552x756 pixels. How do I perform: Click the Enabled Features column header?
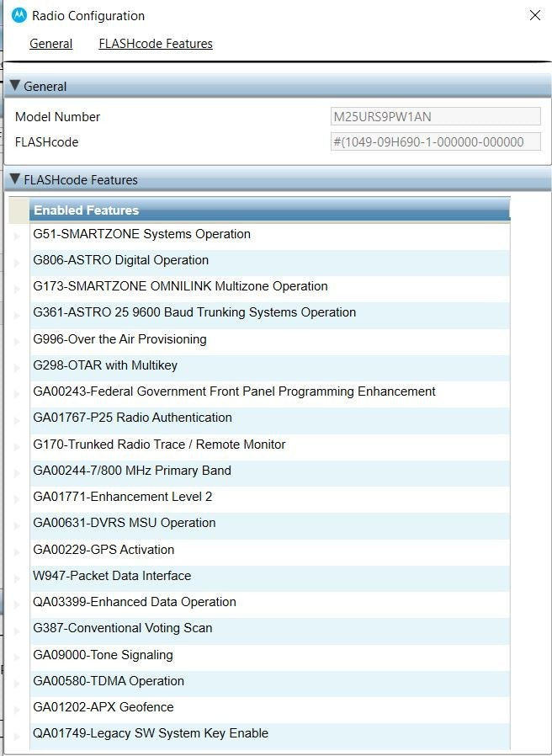point(269,210)
